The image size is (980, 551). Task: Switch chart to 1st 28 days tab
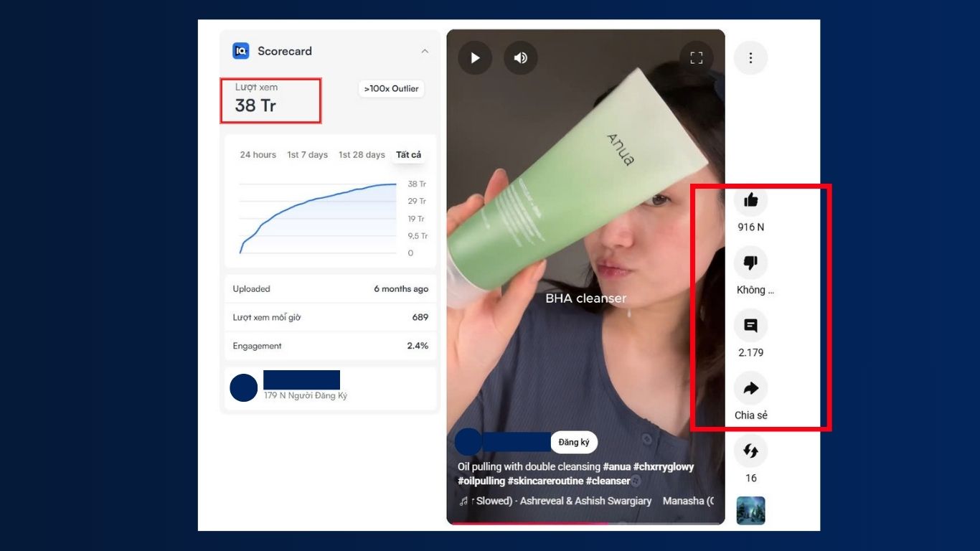click(x=362, y=155)
